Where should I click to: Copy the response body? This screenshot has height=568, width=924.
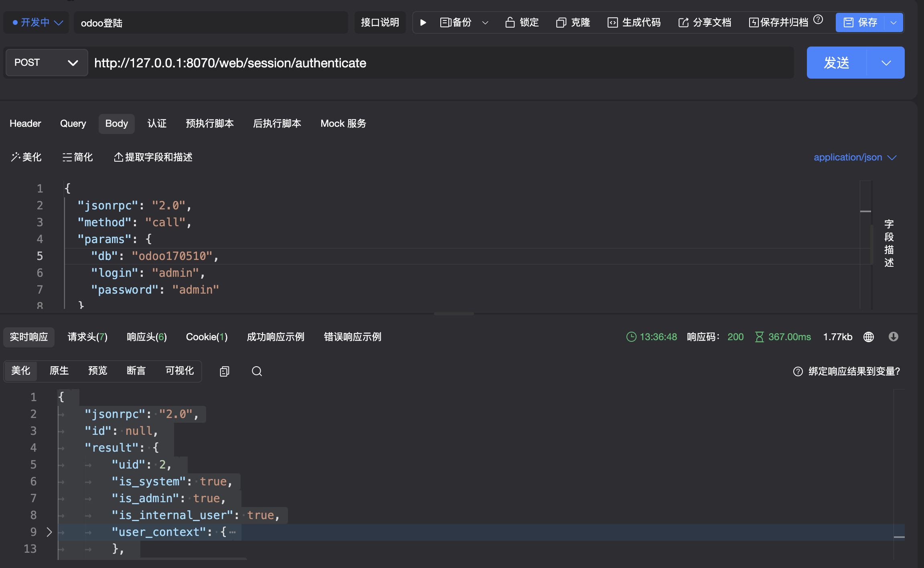point(224,371)
